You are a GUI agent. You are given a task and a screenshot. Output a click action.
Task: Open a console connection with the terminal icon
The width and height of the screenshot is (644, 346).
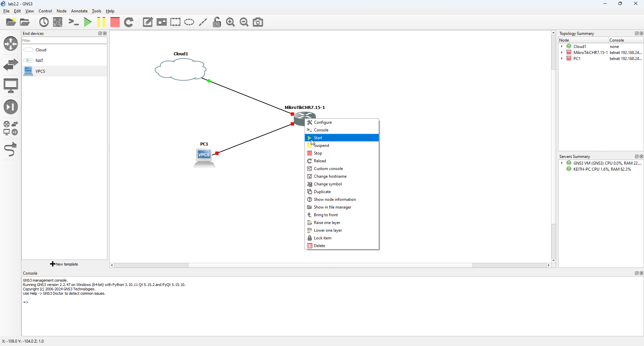(73, 22)
